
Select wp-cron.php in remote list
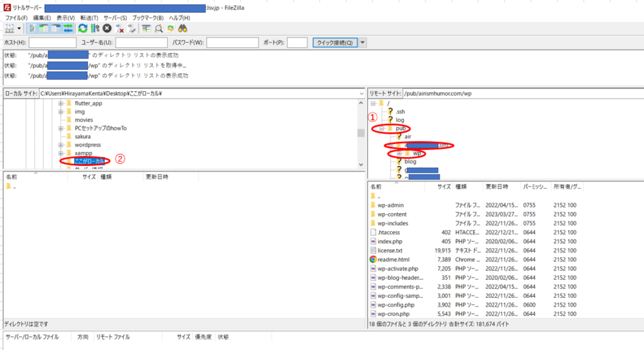[394, 314]
